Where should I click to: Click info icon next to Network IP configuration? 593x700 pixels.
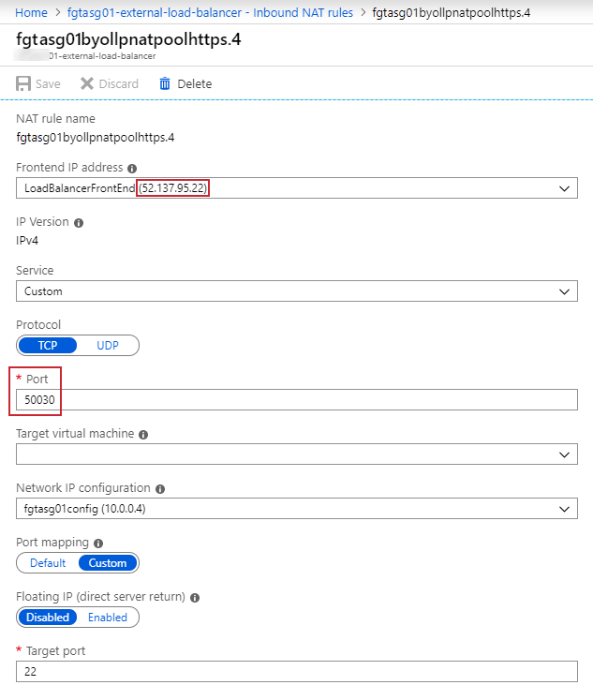pos(160,489)
